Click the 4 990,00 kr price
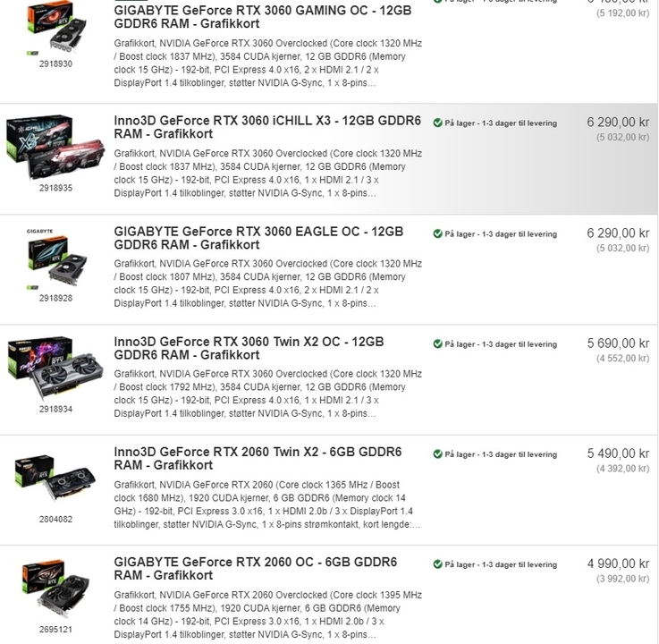Image resolution: width=659 pixels, height=644 pixels. pos(618,563)
